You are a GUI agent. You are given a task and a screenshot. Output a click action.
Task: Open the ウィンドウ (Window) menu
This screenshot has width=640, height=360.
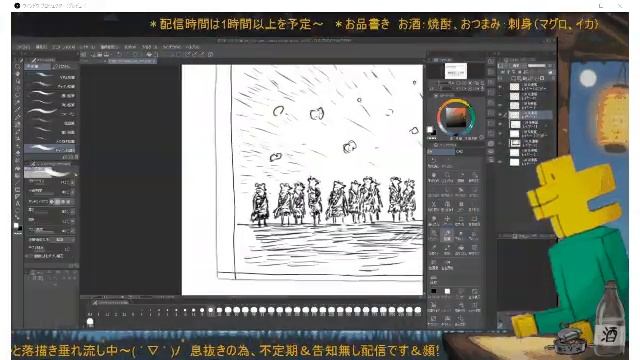point(172,47)
